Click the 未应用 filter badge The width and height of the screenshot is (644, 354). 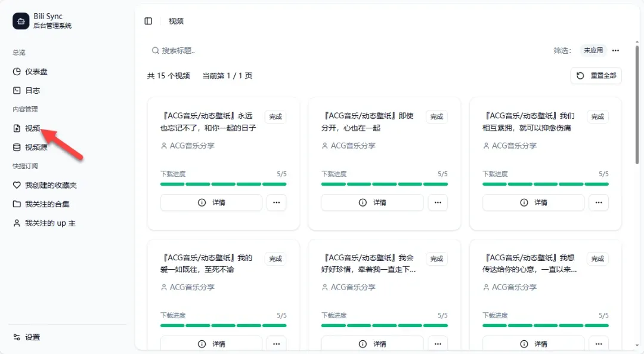(593, 51)
